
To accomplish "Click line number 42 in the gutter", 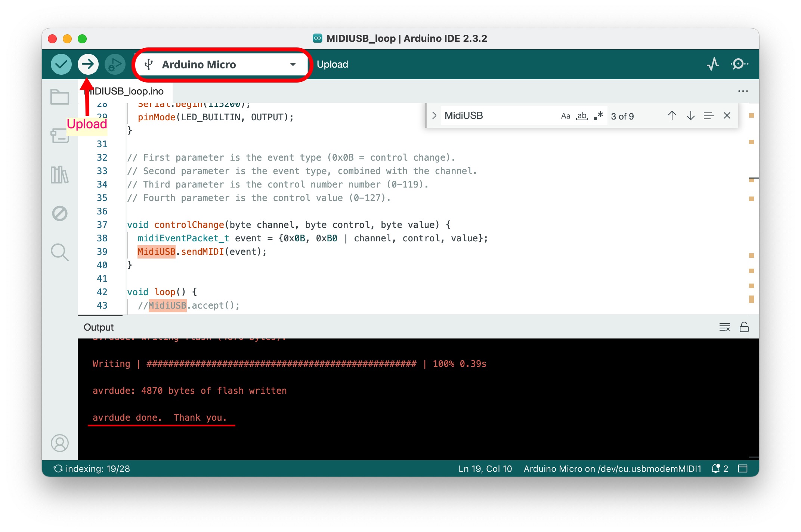I will [102, 292].
